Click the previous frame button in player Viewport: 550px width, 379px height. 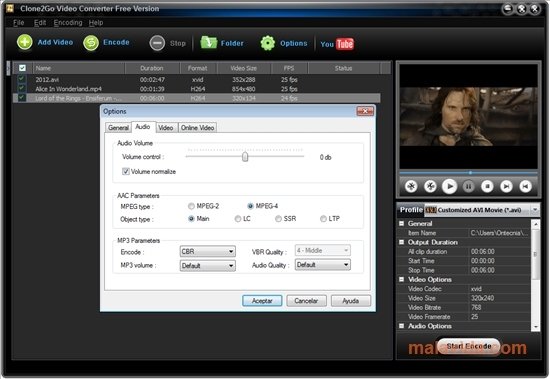(525, 186)
